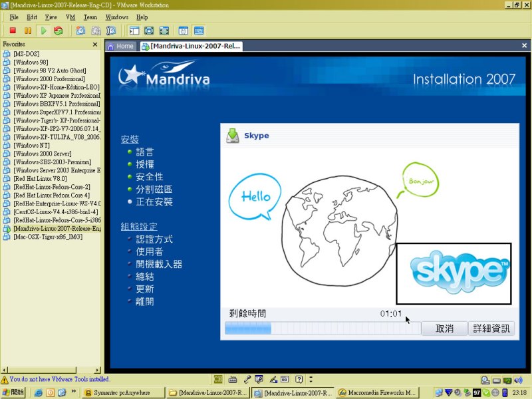Click the Full Screen toolbar icon
Image resolution: width=532 pixels, height=399 pixels.
(164, 31)
